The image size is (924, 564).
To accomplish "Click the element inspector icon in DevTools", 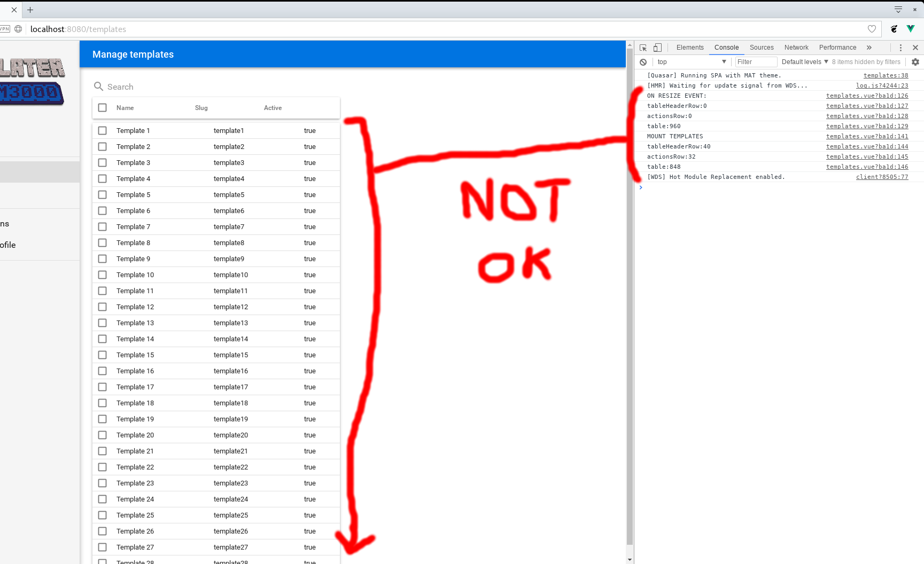I will (643, 48).
